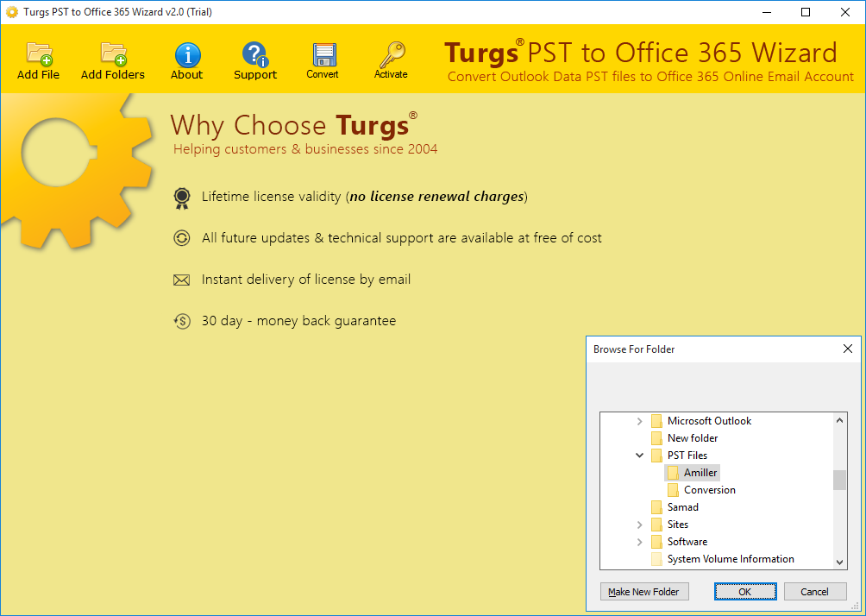Confirm folder selection with OK button
Screen dimensions: 866x616
click(745, 592)
